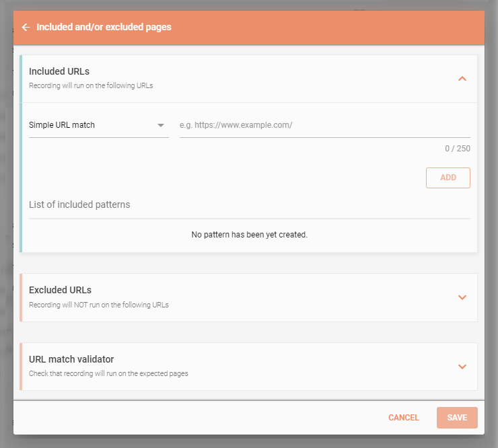Click the '0 / 250' character counter

(458, 149)
